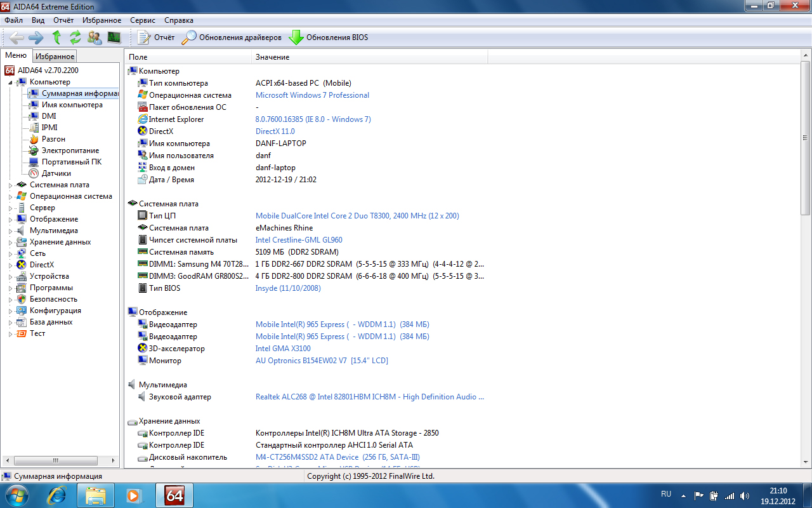Viewport: 812px width, 508px height.
Task: Click the Программы icon in tree
Action: pos(22,288)
